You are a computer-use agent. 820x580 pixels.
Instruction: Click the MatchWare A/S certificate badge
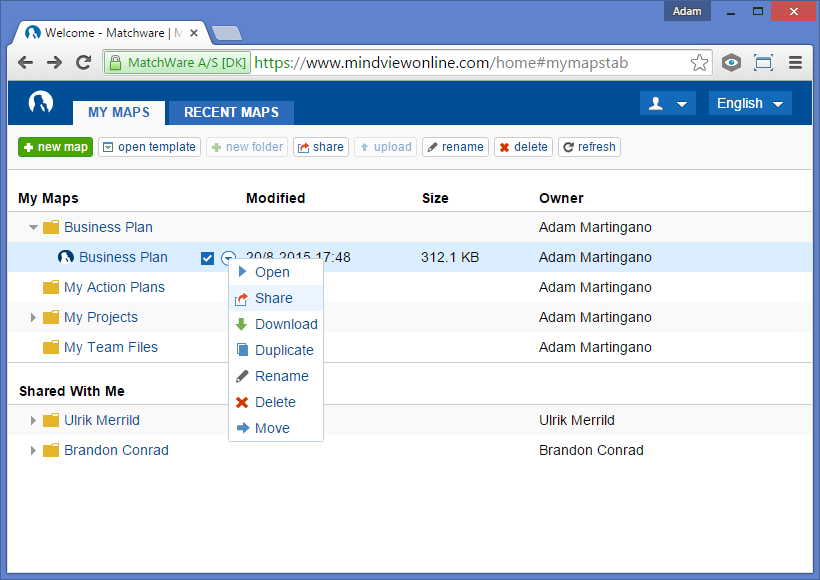(x=176, y=62)
